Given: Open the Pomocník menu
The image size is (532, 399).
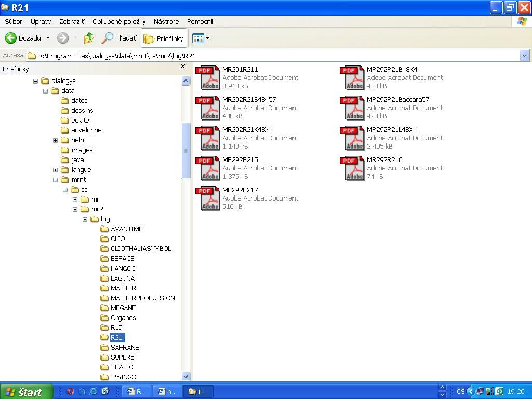Looking at the screenshot, I should (201, 21).
